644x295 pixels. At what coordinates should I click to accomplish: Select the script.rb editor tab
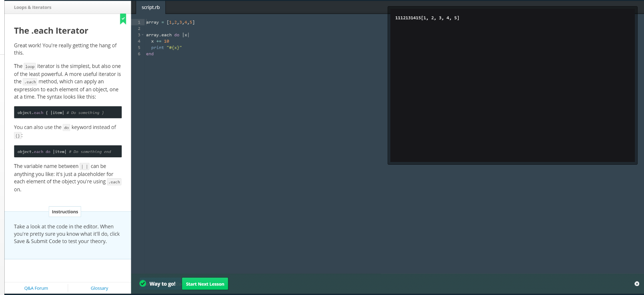151,7
